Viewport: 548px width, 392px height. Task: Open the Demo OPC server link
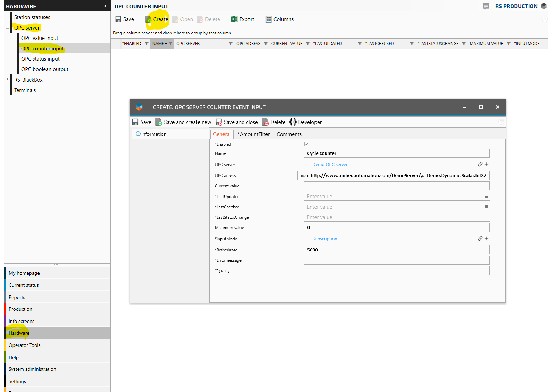click(330, 165)
